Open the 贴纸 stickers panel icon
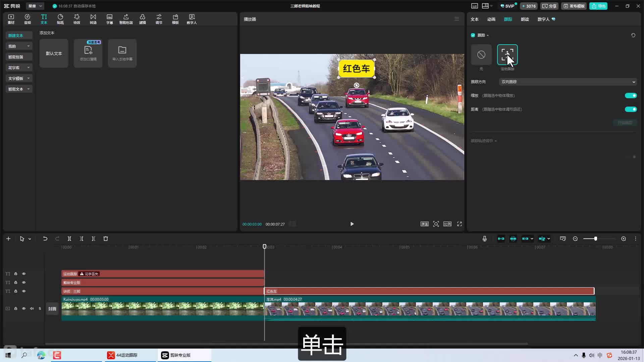This screenshot has width=644, height=362. tap(60, 19)
